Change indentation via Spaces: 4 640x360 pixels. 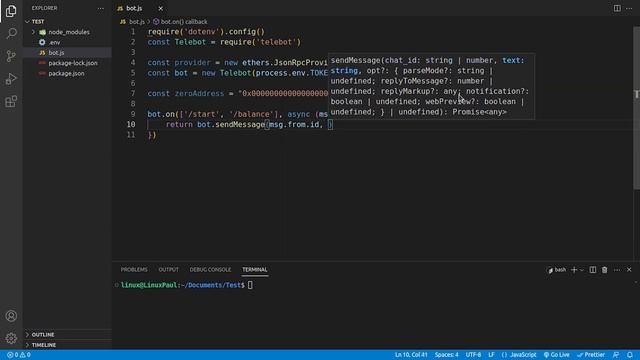447,355
